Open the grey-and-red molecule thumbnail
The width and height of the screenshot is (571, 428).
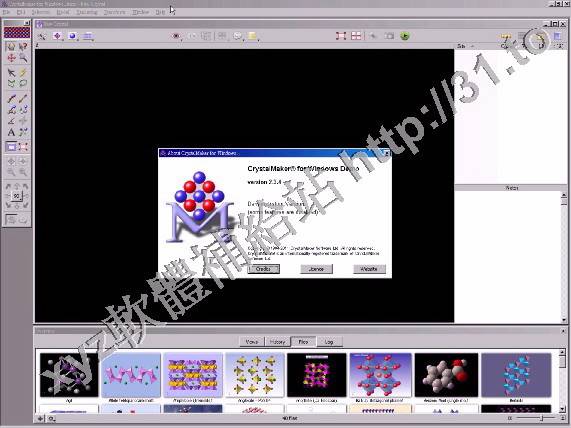click(x=446, y=375)
